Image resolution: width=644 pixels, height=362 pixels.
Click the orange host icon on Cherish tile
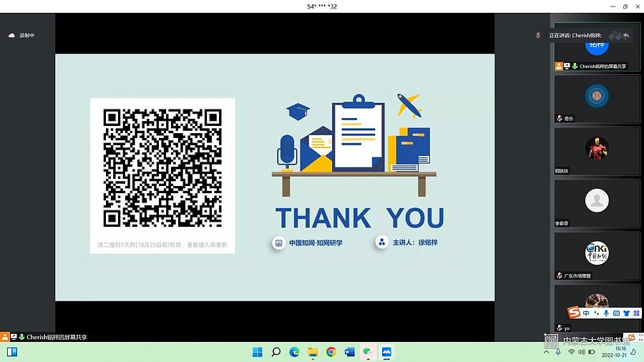click(x=559, y=66)
